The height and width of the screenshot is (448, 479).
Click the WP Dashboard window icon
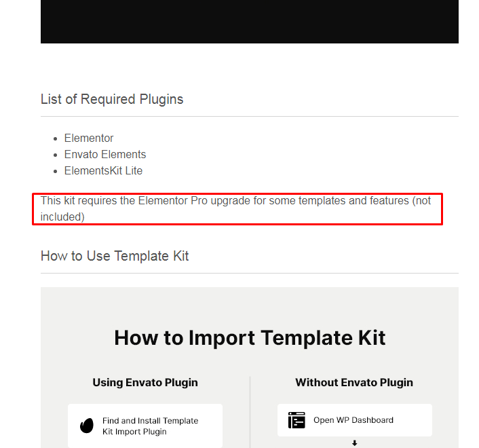(x=296, y=420)
